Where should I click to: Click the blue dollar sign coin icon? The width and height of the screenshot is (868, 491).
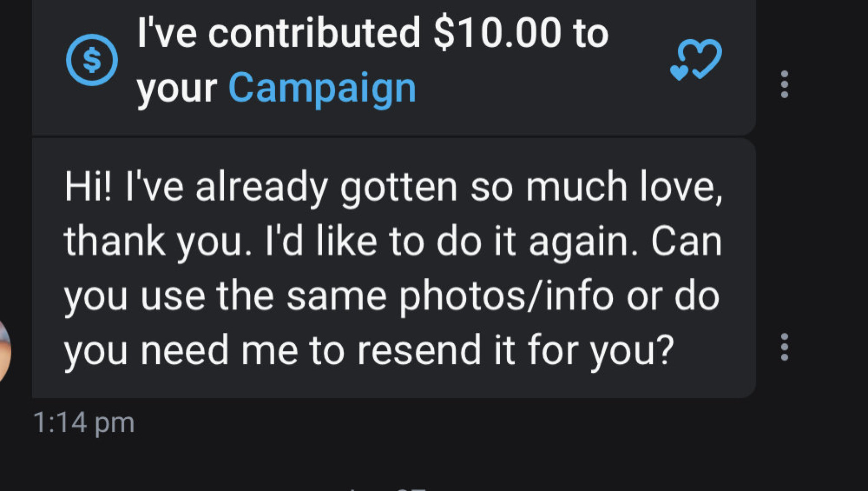coord(92,60)
